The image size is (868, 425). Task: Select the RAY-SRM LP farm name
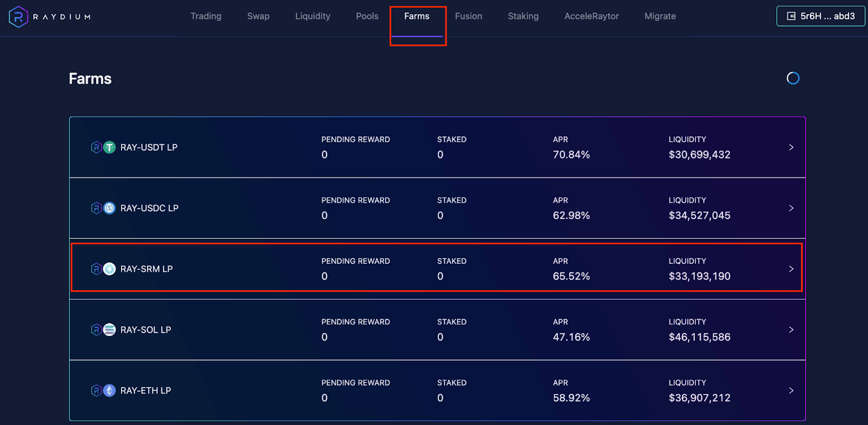(x=146, y=269)
